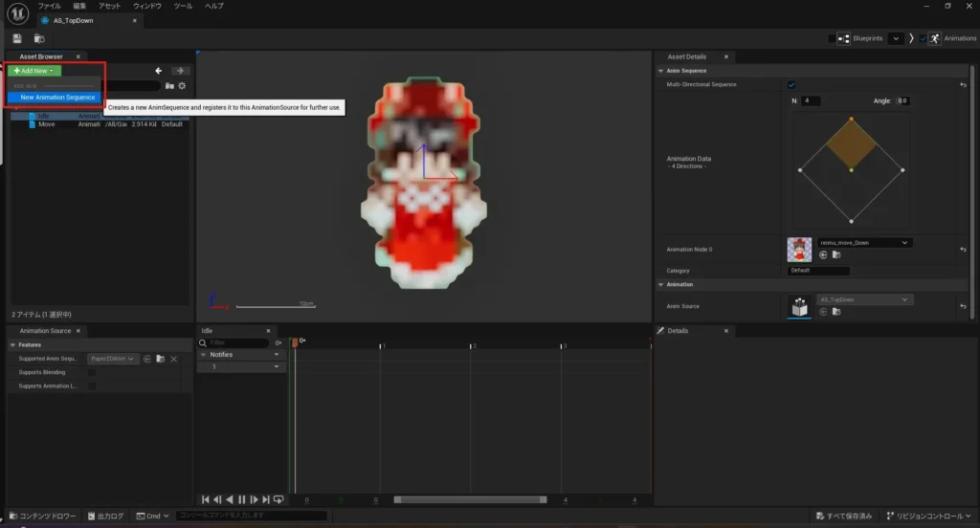Click the Unreal Engine logo icon
The height and width of the screenshot is (528, 980).
(17, 13)
